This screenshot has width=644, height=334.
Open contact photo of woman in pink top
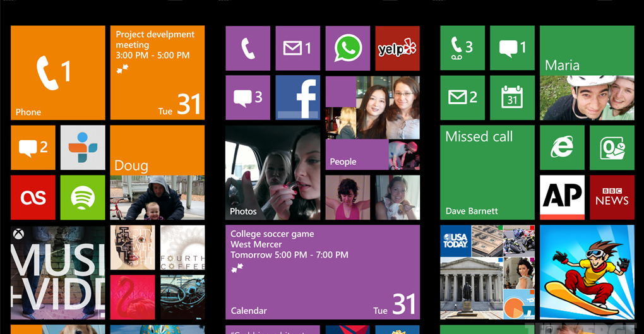coord(348,198)
